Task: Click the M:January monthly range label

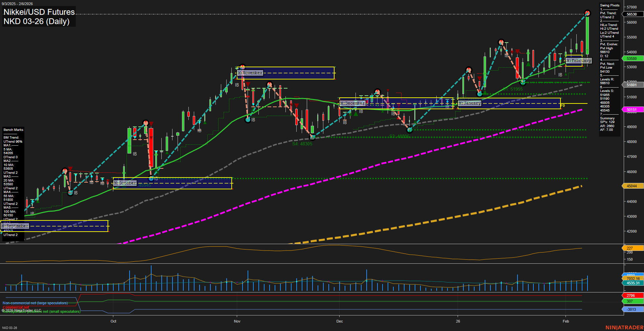Action: (469, 103)
